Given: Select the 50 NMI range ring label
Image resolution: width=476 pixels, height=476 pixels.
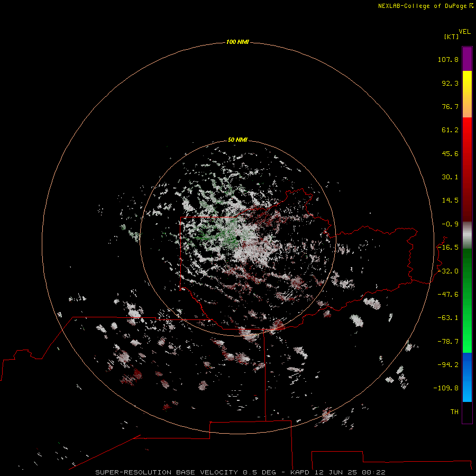Looking at the screenshot, I should pos(237,140).
